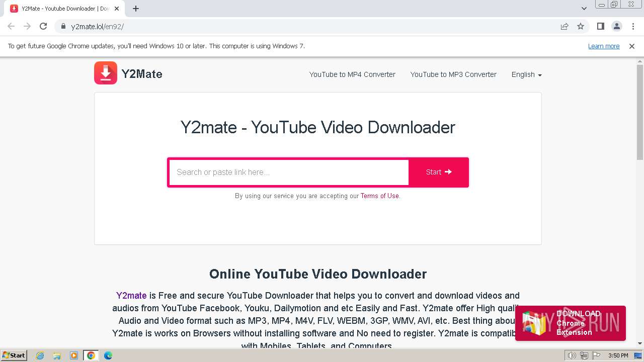Click the browser forward arrow
The image size is (644, 362).
tap(27, 26)
